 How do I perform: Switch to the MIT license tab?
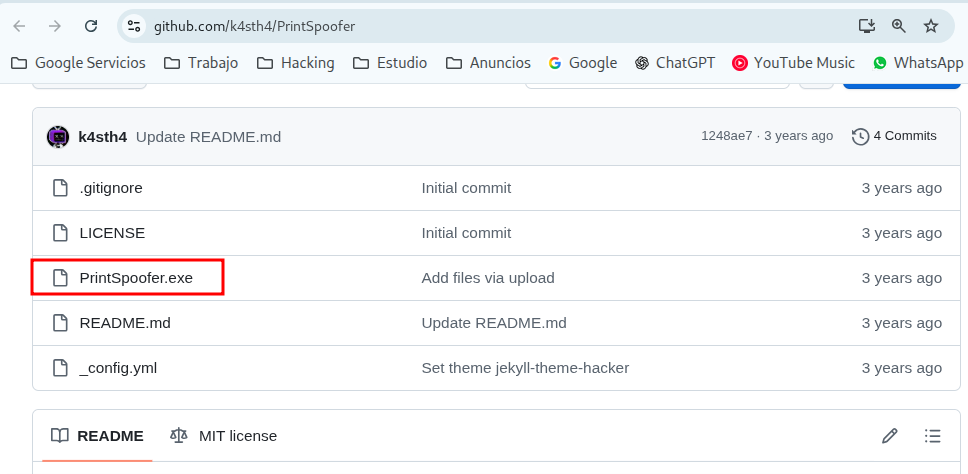tap(223, 436)
